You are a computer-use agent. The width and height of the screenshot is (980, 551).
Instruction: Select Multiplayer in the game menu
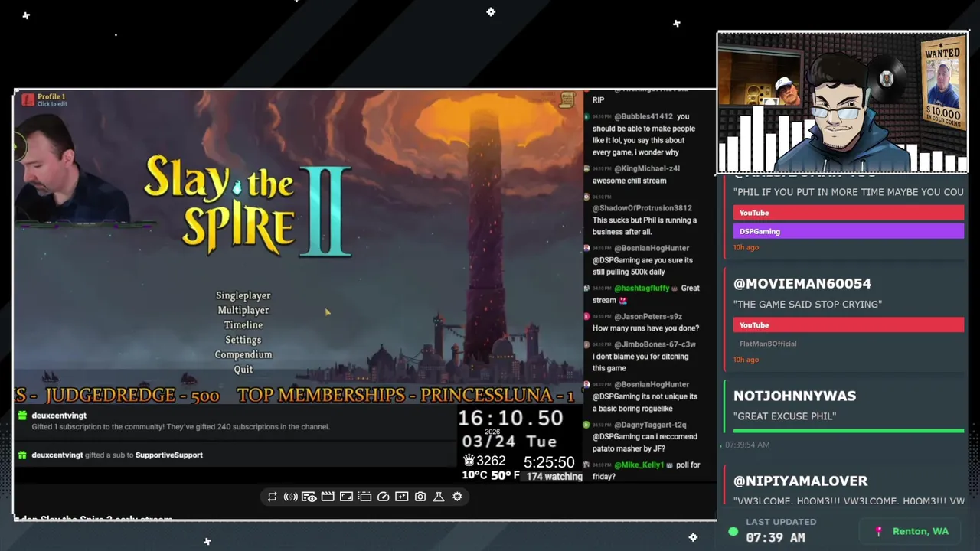(x=243, y=310)
